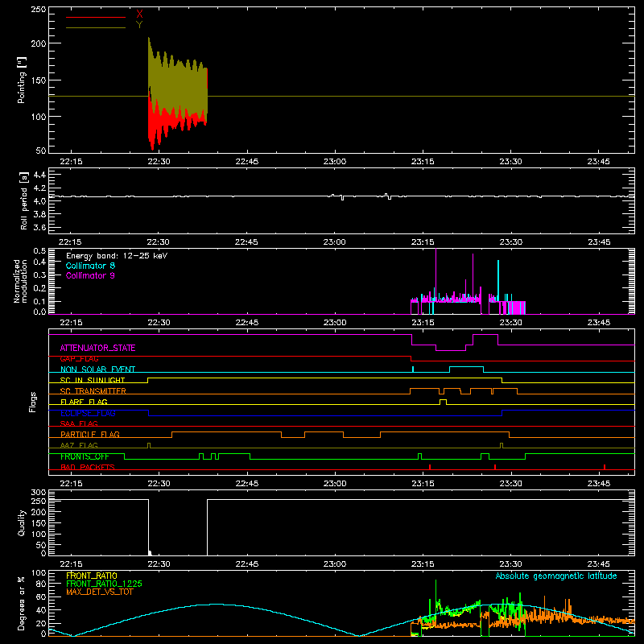Click the red legend line beside X
The width and height of the screenshot is (644, 644).
click(96, 17)
